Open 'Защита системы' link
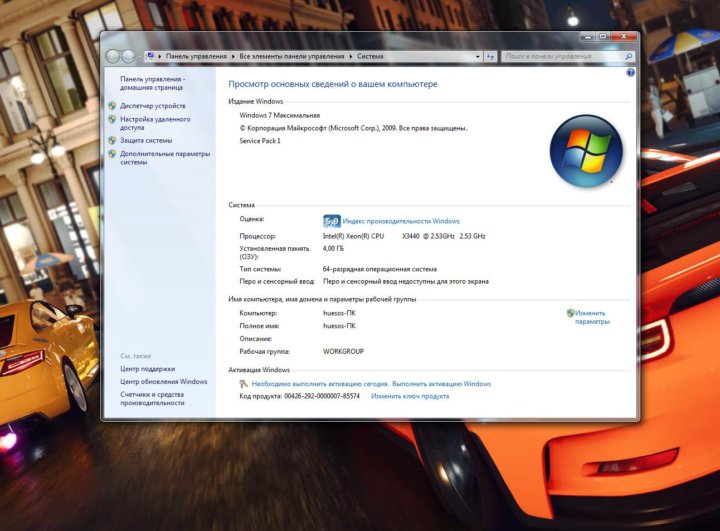This screenshot has width=720, height=531. pos(146,141)
